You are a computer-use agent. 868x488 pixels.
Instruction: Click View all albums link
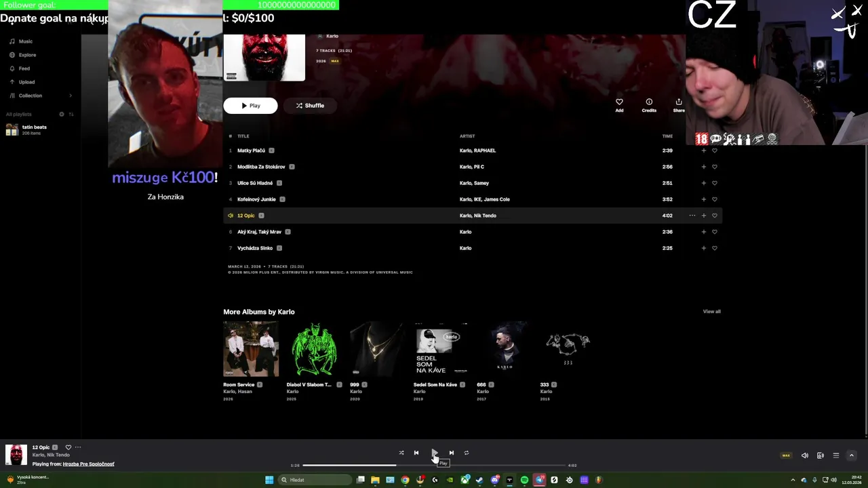click(x=711, y=312)
